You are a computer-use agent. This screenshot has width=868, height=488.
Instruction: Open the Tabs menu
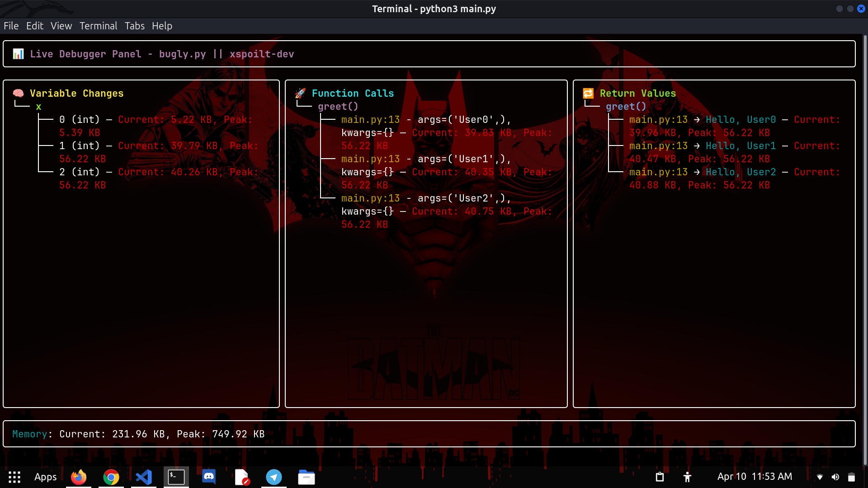pos(135,26)
